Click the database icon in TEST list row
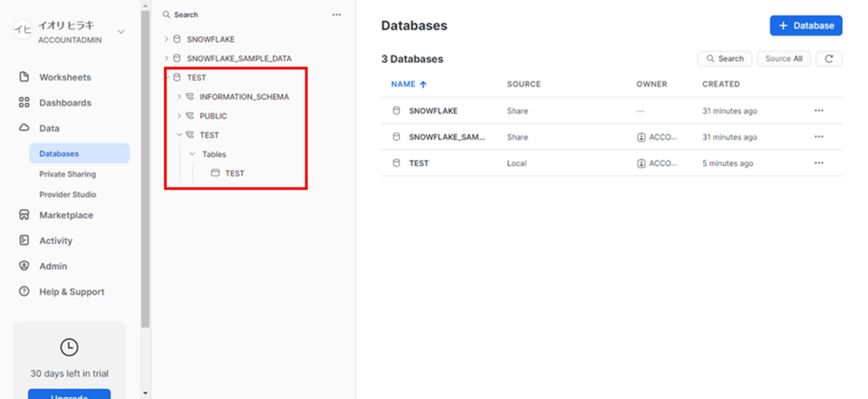Image resolution: width=868 pixels, height=399 pixels. coord(396,163)
